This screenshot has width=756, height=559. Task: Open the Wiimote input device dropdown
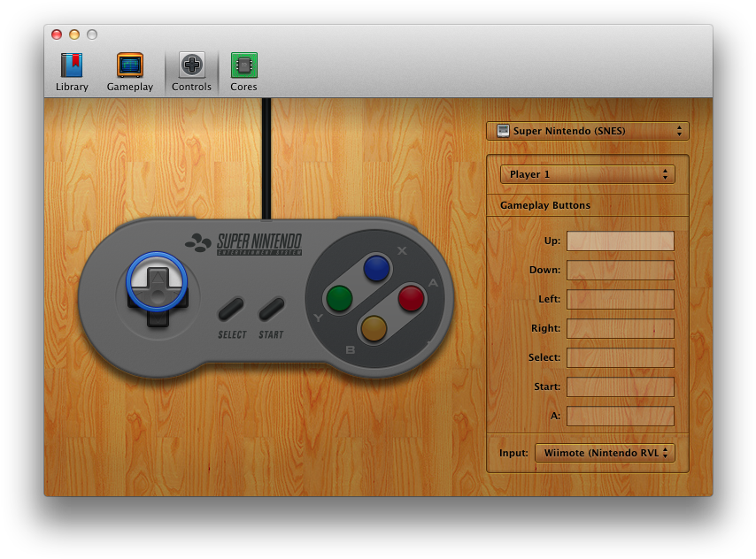click(x=606, y=453)
